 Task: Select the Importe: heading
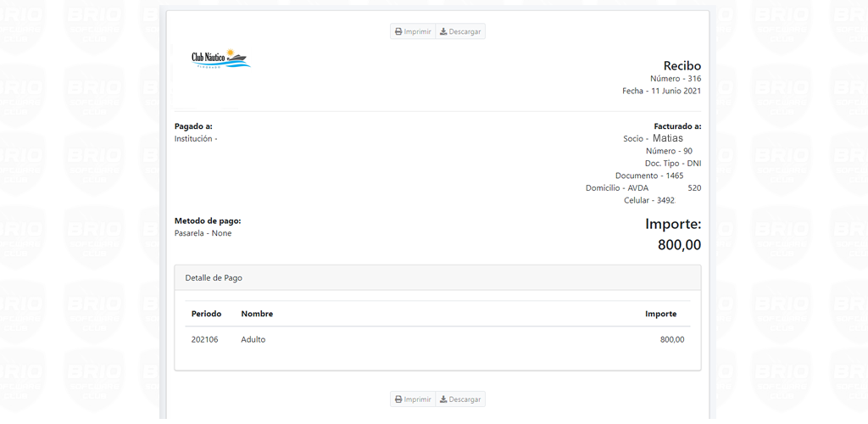point(673,224)
